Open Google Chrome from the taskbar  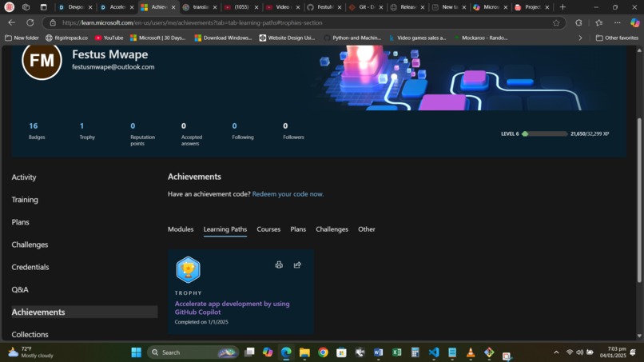click(x=324, y=352)
